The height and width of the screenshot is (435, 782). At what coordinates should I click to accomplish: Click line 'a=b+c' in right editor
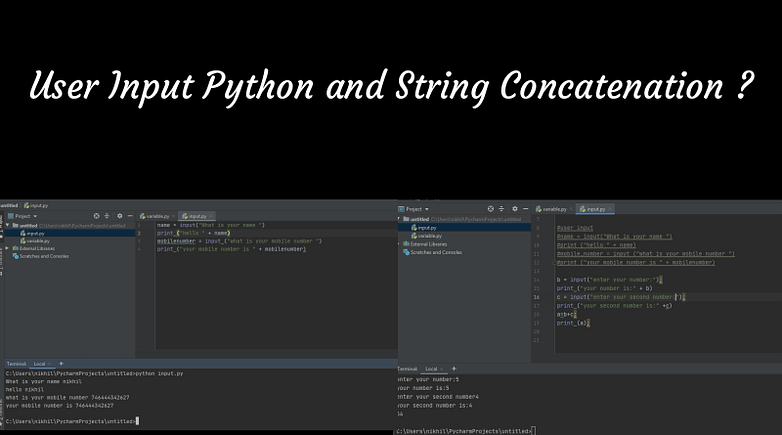click(x=566, y=314)
